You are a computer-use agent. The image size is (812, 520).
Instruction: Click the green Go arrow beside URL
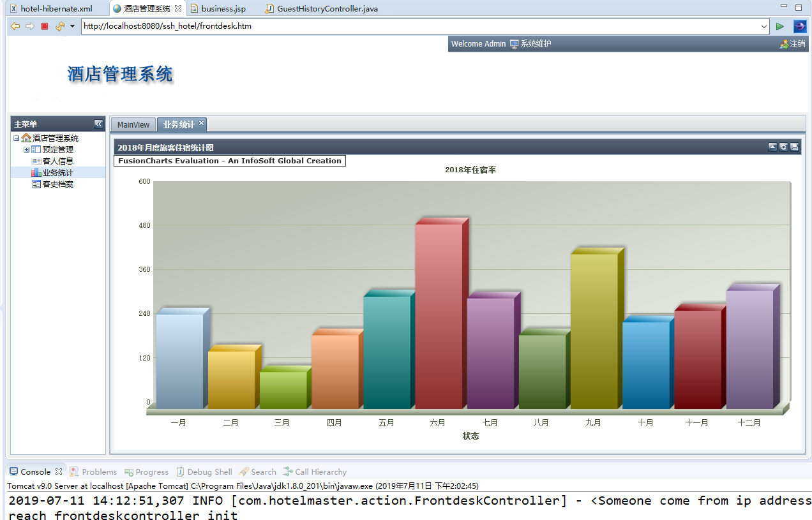780,26
